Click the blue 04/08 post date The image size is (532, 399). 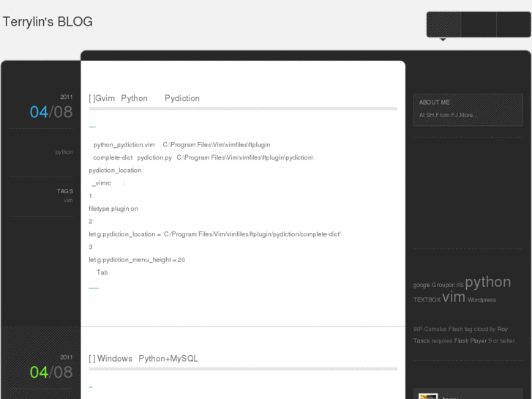coord(51,112)
